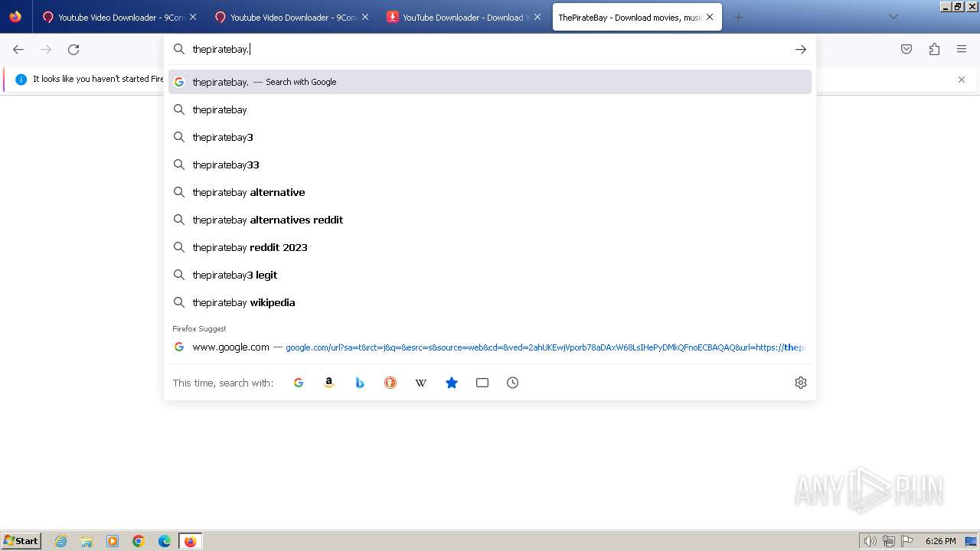Open the Extensions puzzle icon
Viewport: 980px width, 551px height.
[x=934, y=49]
